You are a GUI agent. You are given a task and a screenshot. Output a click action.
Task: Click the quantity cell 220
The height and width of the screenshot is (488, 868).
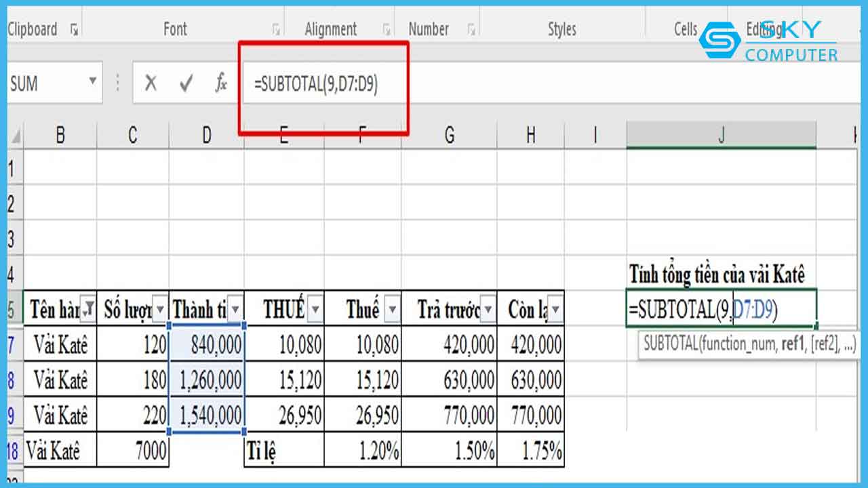pos(133,415)
